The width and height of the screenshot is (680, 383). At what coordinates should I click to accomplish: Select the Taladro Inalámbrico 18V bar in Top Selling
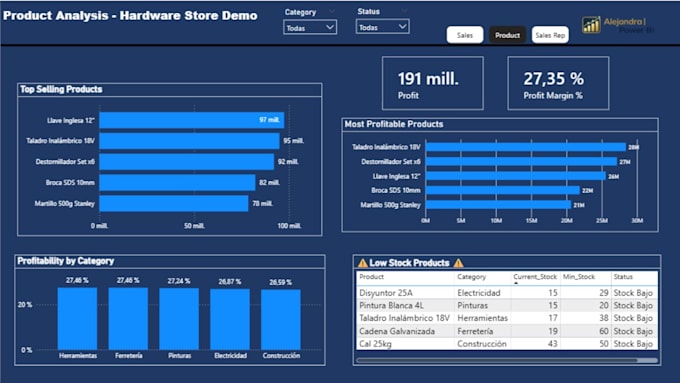click(x=190, y=141)
